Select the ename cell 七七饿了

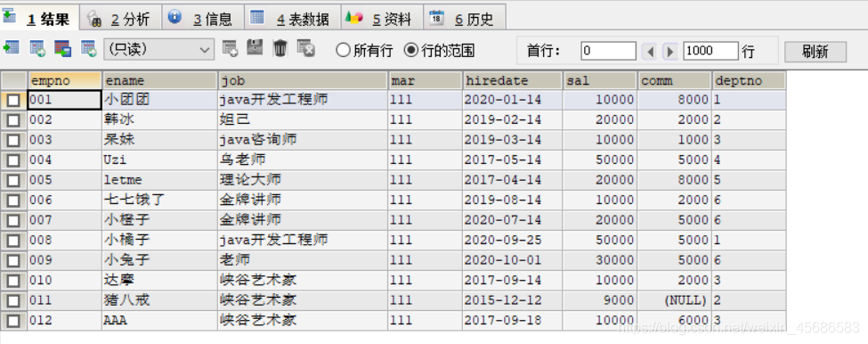[160, 200]
